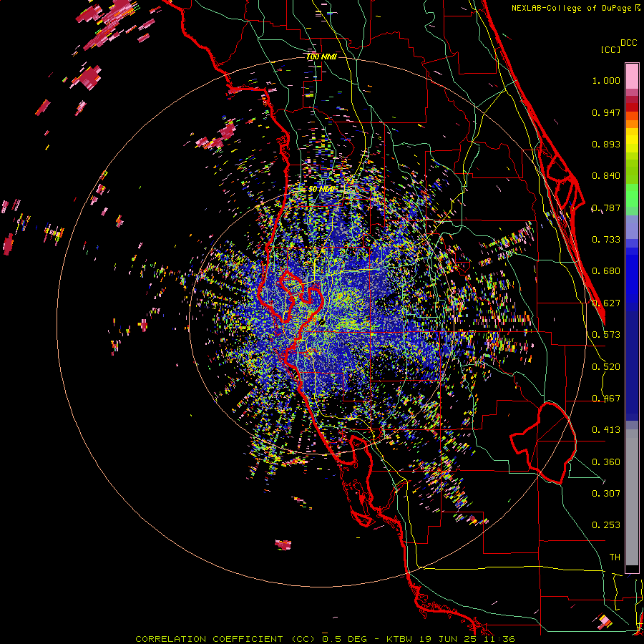644x644 pixels.
Task: Click the 100 NMI range ring label
Action: [321, 57]
